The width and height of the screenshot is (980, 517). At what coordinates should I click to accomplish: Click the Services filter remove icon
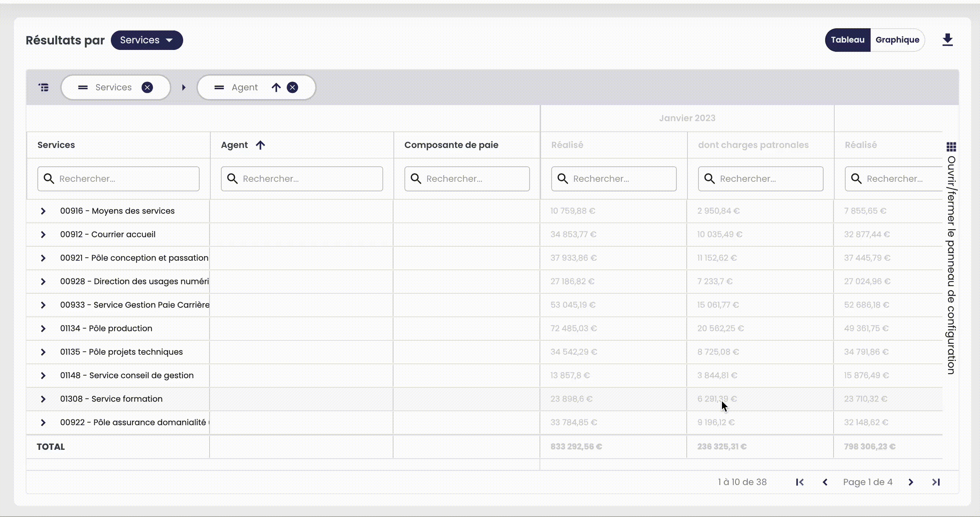147,87
